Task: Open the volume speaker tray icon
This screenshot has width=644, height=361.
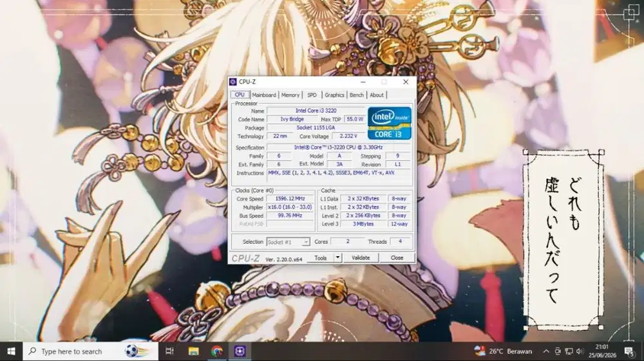Action: [x=580, y=351]
